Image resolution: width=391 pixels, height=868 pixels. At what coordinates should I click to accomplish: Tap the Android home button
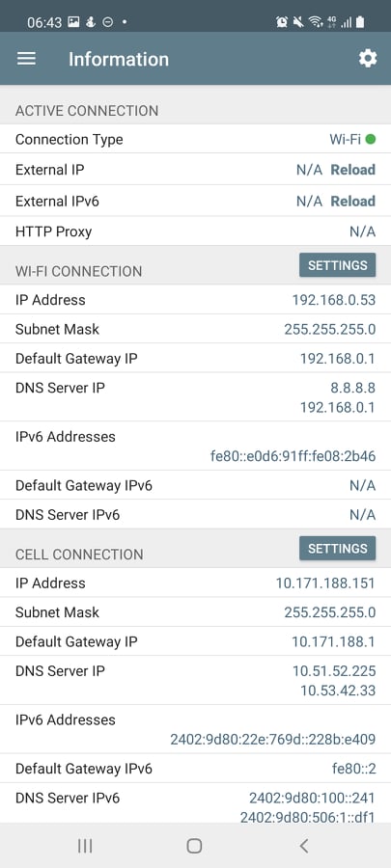194,845
